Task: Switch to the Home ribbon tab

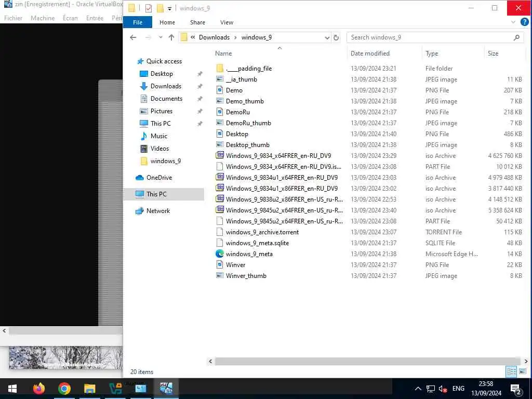Action: click(x=167, y=22)
